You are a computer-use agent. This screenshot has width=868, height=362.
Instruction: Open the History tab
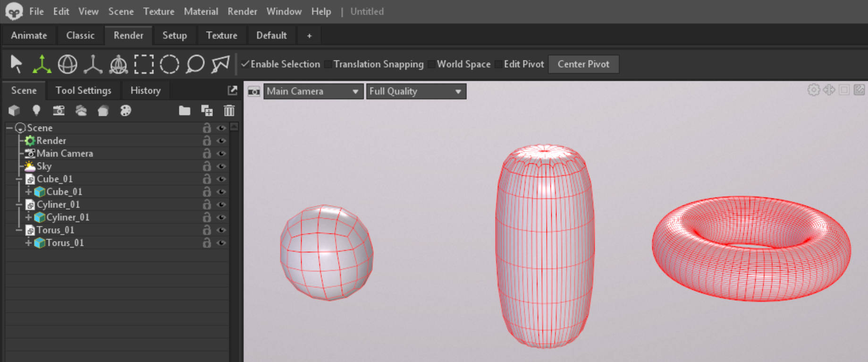coord(145,90)
